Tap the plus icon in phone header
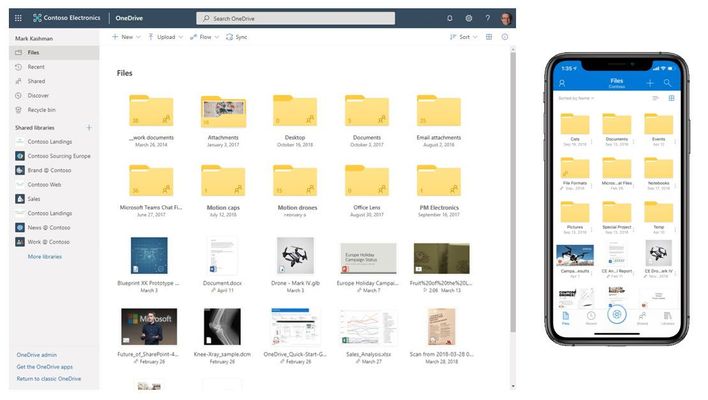The height and width of the screenshot is (400, 708). [650, 83]
